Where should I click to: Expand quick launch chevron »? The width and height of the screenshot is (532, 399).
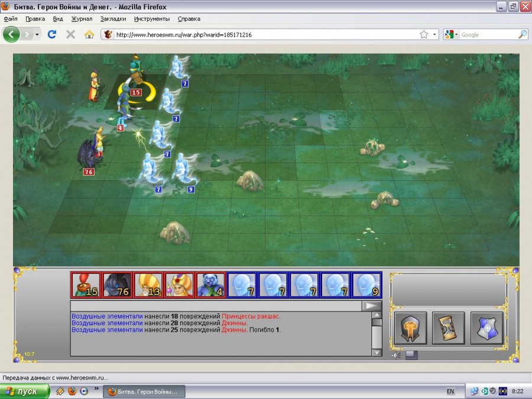[x=96, y=388]
